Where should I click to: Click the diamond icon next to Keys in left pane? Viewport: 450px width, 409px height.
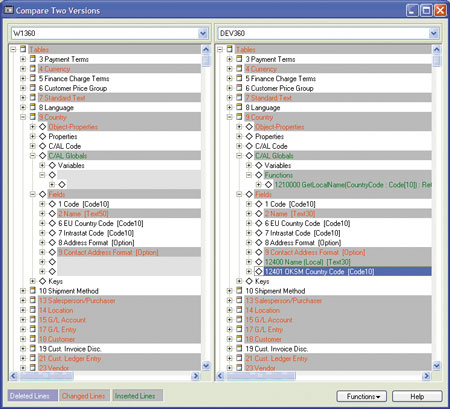42,281
